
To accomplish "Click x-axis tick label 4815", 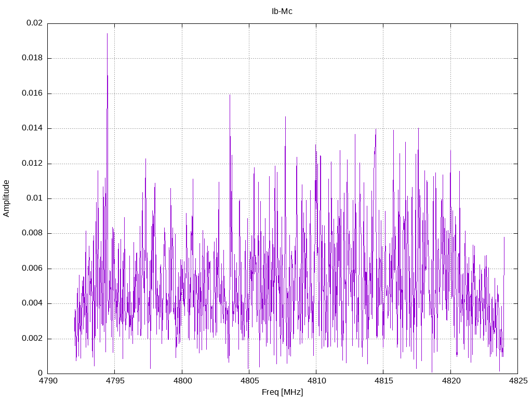I will [x=384, y=381].
